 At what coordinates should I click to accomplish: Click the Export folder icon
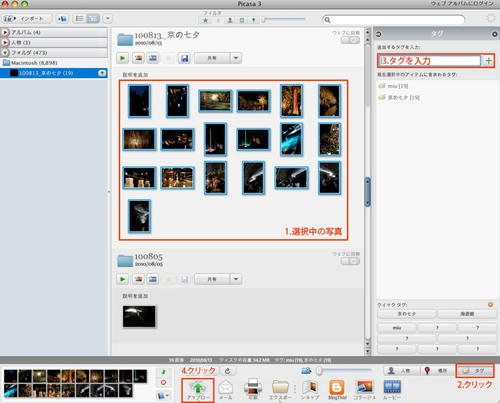pyautogui.click(x=280, y=389)
